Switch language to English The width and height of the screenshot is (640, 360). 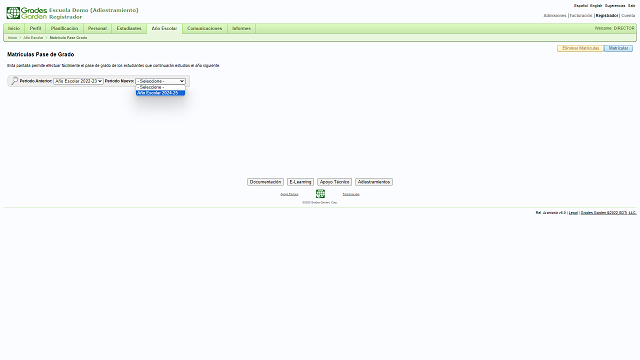[x=596, y=6]
